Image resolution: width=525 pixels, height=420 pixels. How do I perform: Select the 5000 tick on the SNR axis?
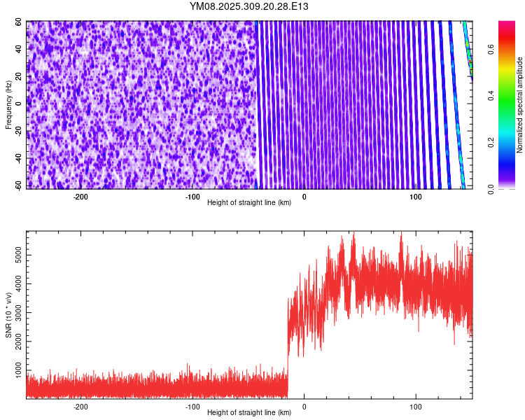click(x=15, y=257)
